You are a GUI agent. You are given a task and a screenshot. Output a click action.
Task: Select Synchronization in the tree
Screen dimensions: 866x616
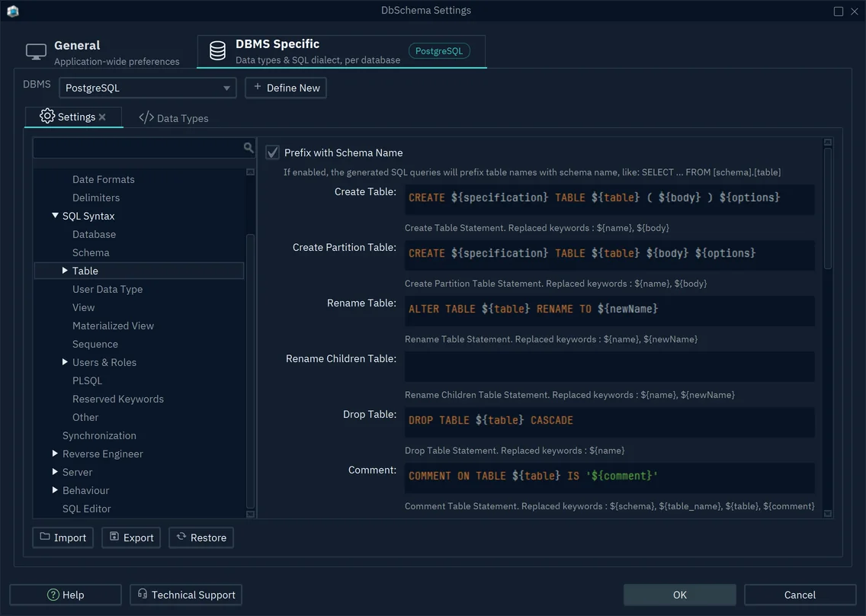click(99, 435)
